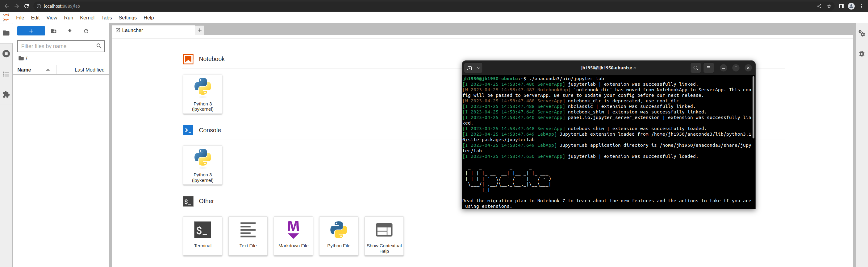
Task: Open the Settings menu
Action: pyautogui.click(x=128, y=18)
